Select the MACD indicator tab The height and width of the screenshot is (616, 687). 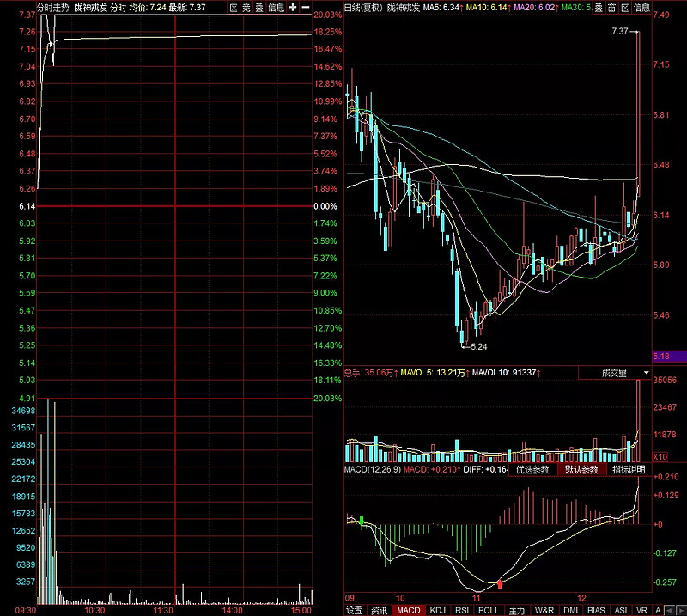pyautogui.click(x=409, y=610)
